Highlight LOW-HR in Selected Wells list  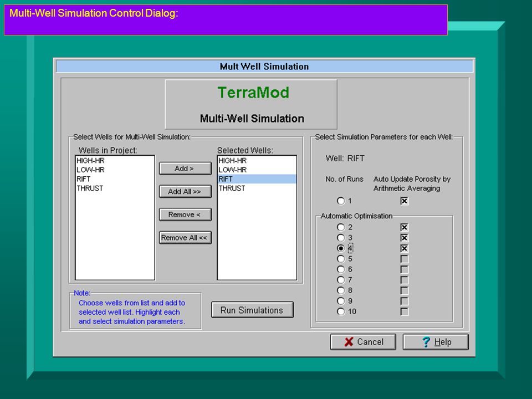[x=257, y=170]
